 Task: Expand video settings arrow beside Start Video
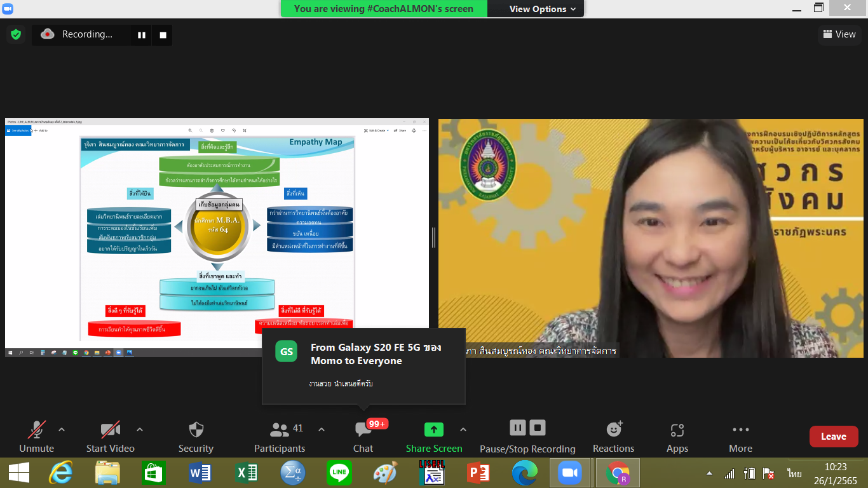pyautogui.click(x=140, y=430)
